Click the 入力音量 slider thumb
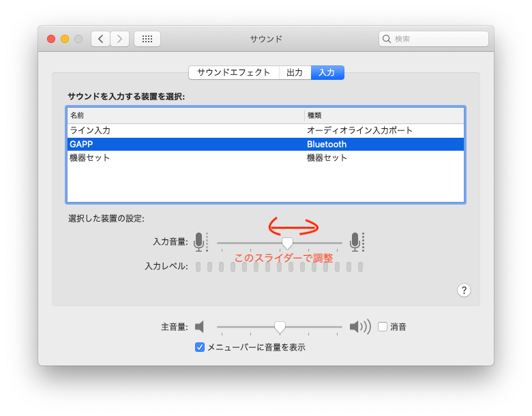This screenshot has width=532, height=416. click(x=287, y=243)
